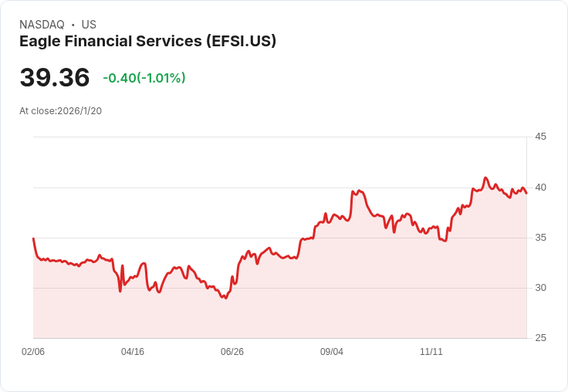
Task: Select the 04/16 date on the x-axis
Action: [133, 352]
